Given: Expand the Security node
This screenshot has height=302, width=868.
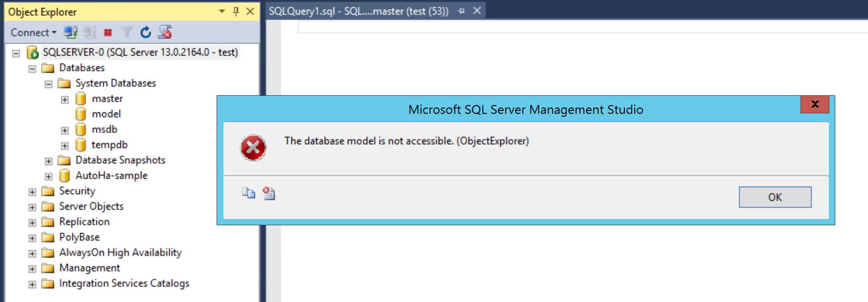Looking at the screenshot, I should 32,192.
